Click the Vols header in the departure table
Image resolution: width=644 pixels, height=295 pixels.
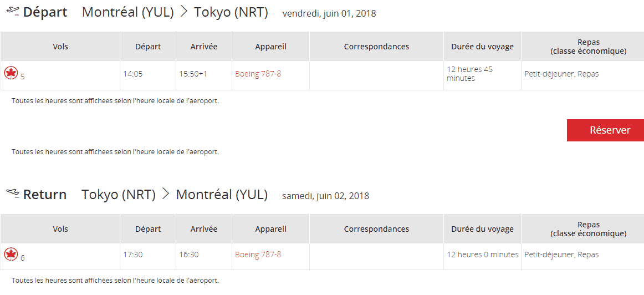tap(60, 47)
